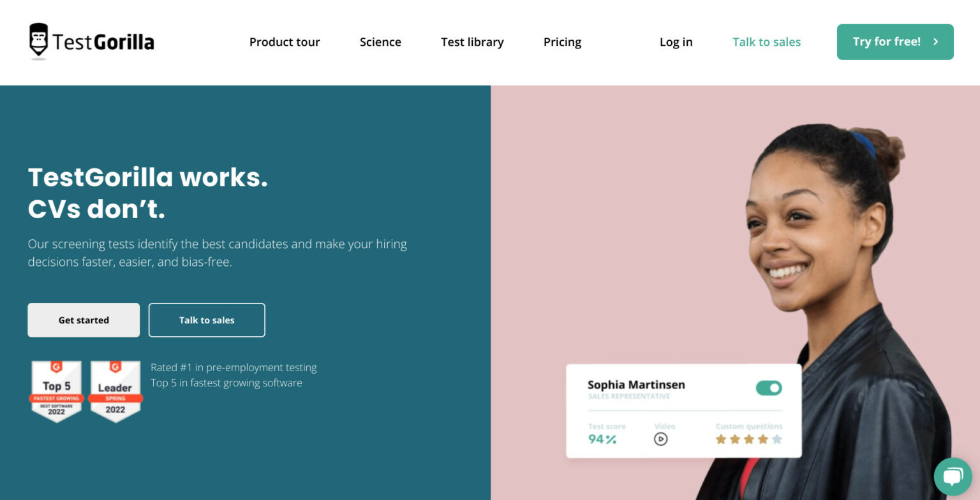Viewport: 980px width, 500px height.
Task: Select the fourth gold star under Custom questions
Action: 762,439
